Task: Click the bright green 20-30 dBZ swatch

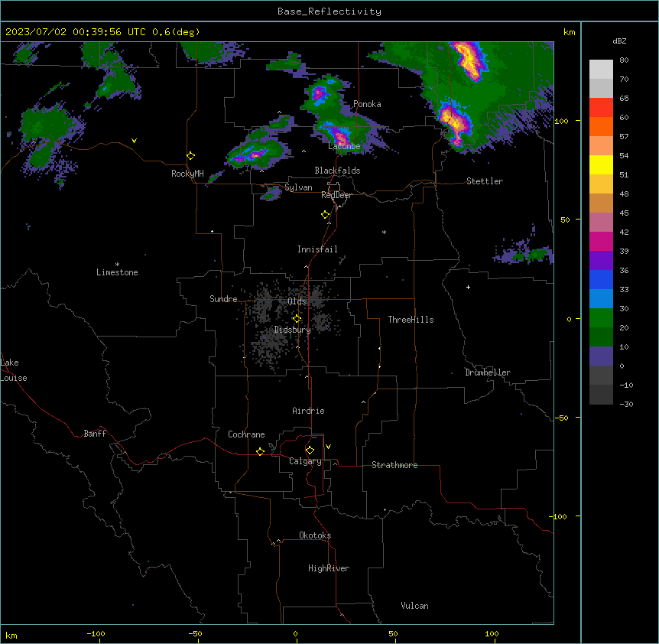Action: click(x=601, y=318)
